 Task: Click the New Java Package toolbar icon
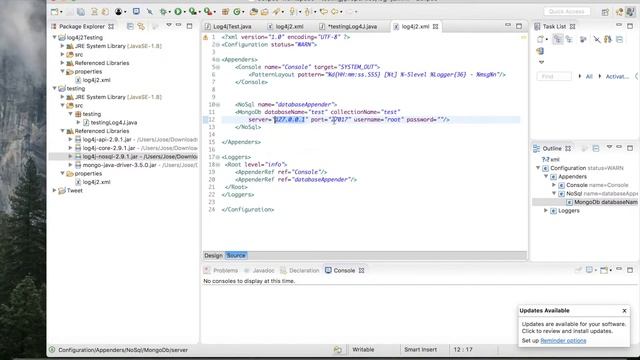click(225, 12)
